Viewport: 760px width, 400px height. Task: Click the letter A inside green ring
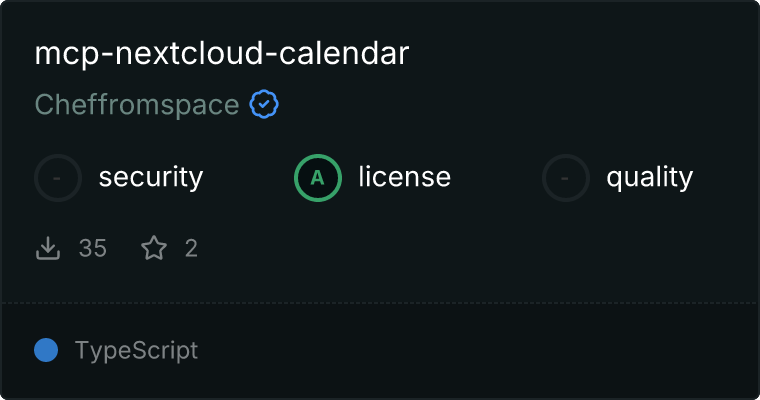317,178
